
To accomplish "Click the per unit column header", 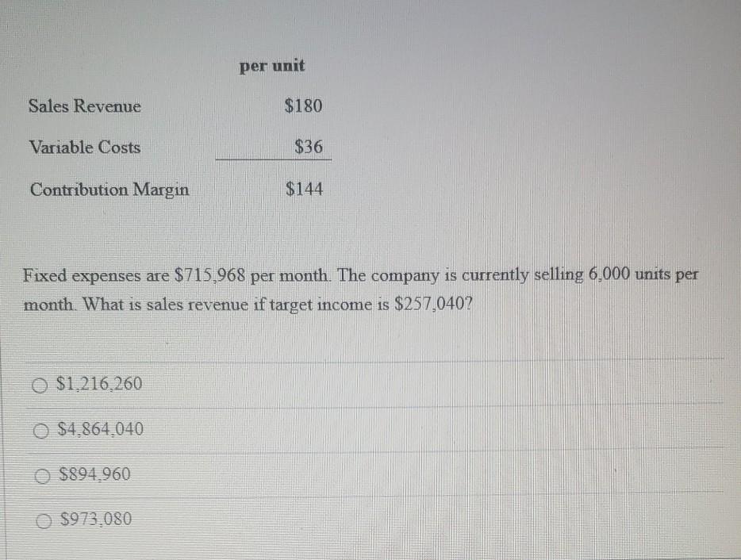I will pos(271,67).
